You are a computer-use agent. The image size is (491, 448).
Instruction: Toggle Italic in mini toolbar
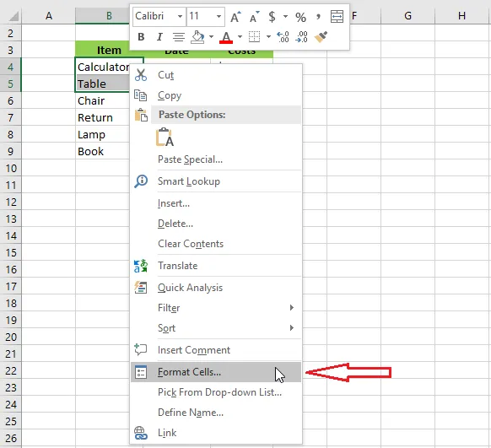click(159, 37)
